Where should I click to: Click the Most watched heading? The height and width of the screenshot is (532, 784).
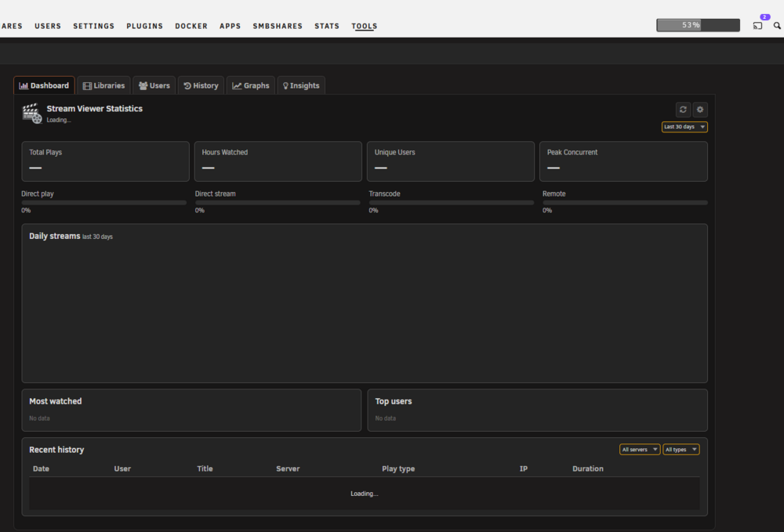click(x=56, y=401)
